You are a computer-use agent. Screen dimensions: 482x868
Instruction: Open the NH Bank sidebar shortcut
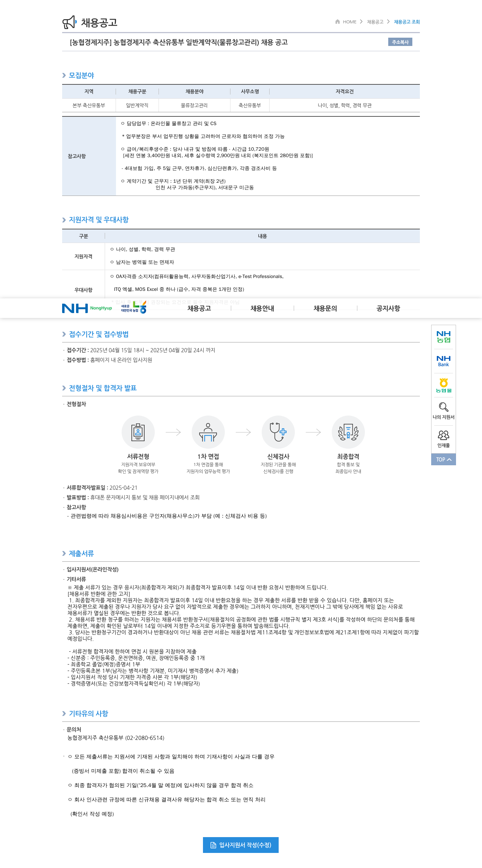pos(444,361)
